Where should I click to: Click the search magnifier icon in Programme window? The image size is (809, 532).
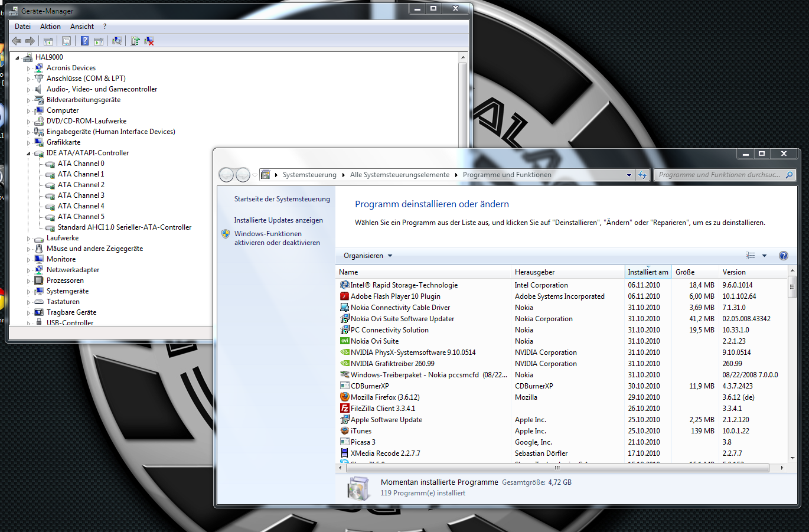tap(789, 175)
